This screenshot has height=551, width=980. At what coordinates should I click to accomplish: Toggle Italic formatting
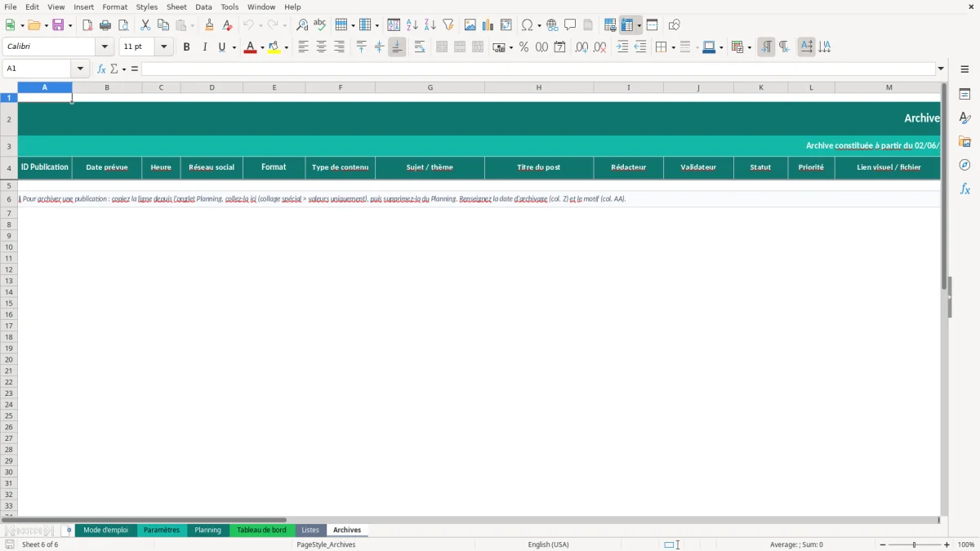205,47
